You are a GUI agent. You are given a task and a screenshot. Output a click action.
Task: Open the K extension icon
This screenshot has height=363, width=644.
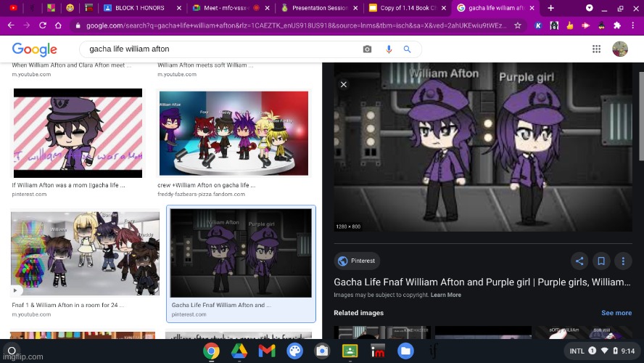[x=538, y=25]
